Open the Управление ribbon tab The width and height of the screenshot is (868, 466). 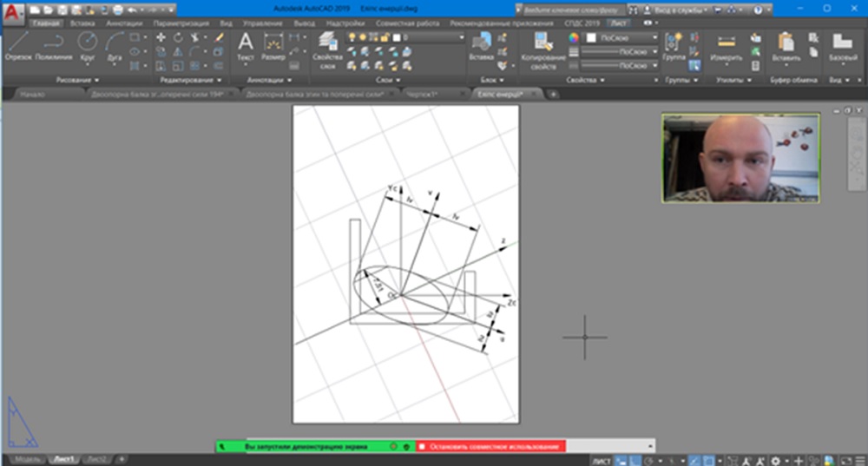pos(262,23)
